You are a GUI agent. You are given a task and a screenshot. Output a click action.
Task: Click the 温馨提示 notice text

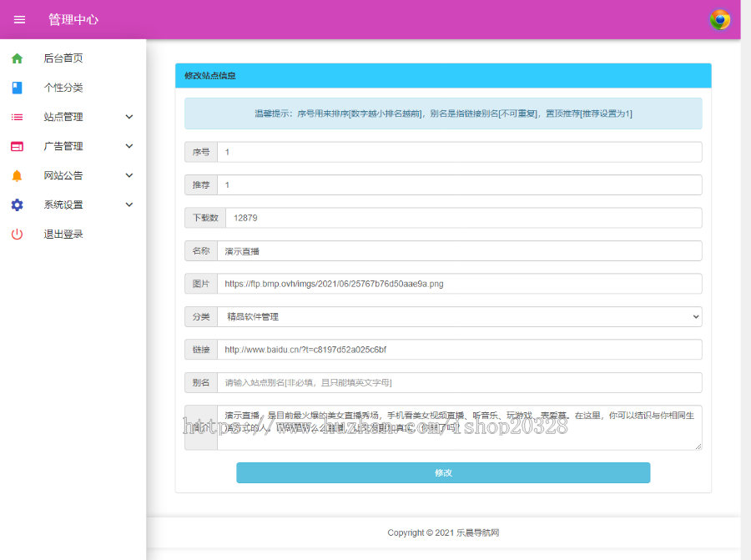coord(443,114)
